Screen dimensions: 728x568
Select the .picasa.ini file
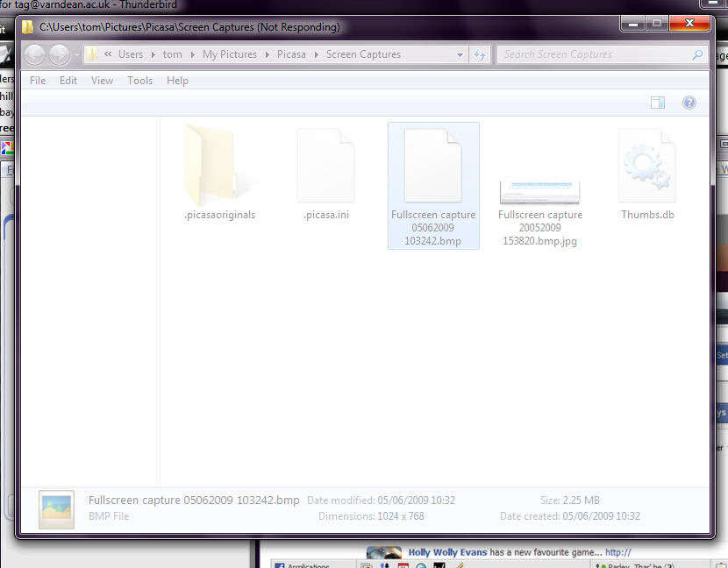click(325, 169)
